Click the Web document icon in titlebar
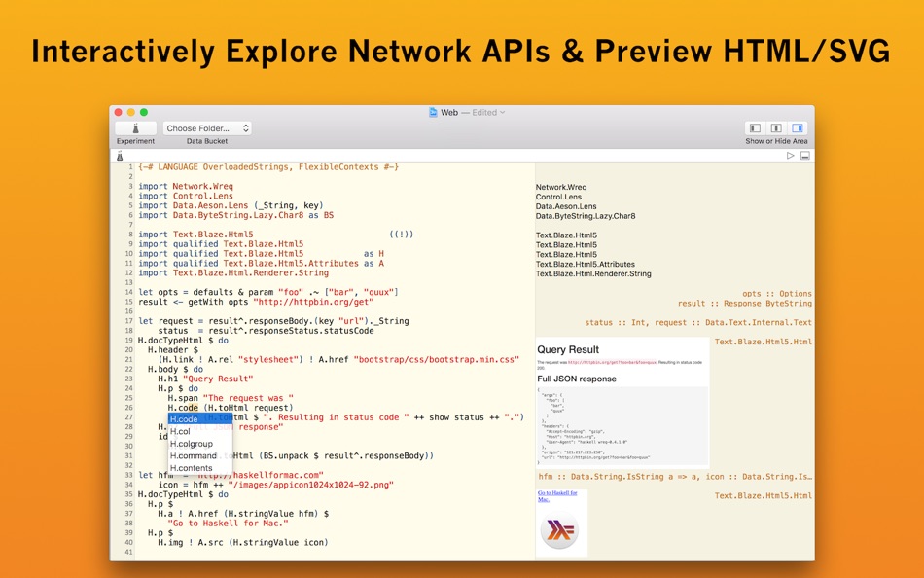This screenshot has width=924, height=578. click(x=433, y=112)
